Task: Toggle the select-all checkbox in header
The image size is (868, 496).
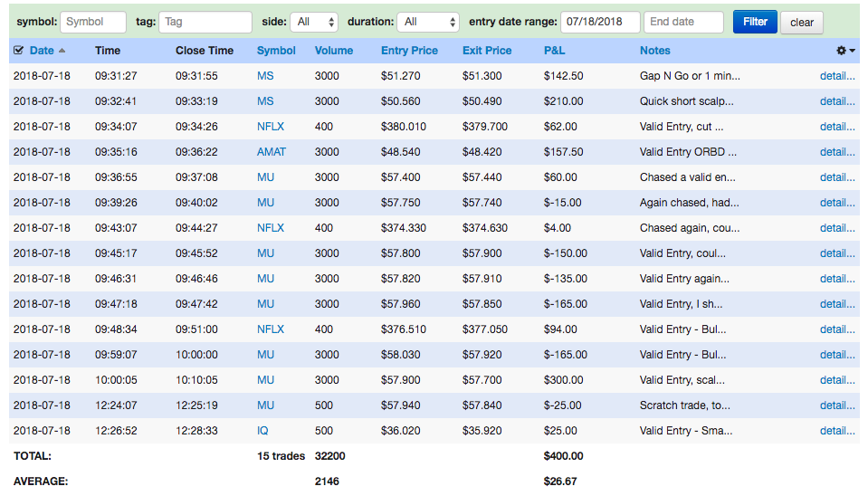Action: pyautogui.click(x=18, y=51)
